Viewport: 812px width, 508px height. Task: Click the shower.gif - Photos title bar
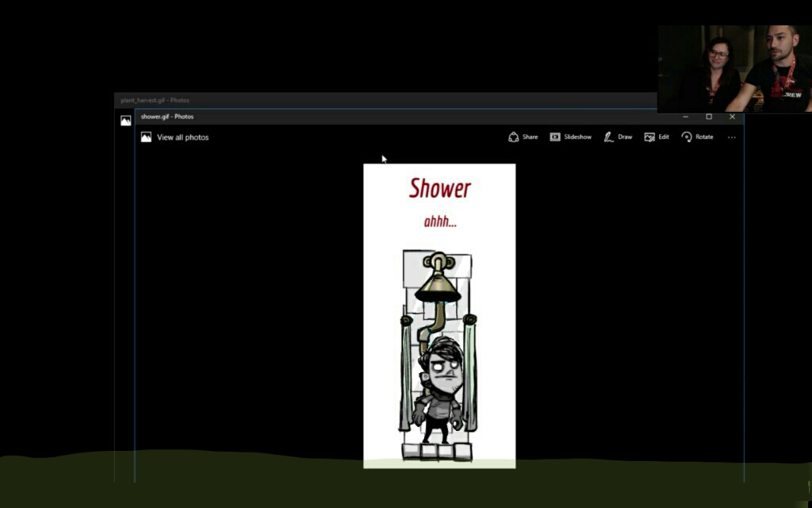pos(396,117)
